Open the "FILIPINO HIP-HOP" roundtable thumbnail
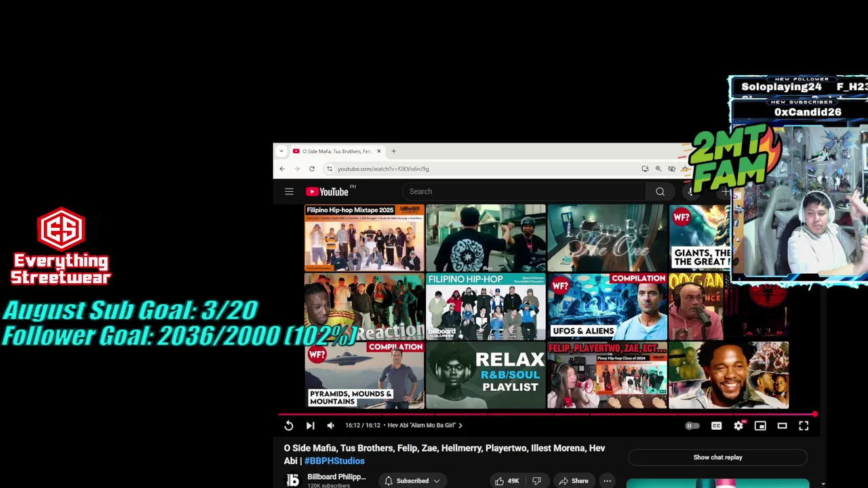 click(x=486, y=306)
